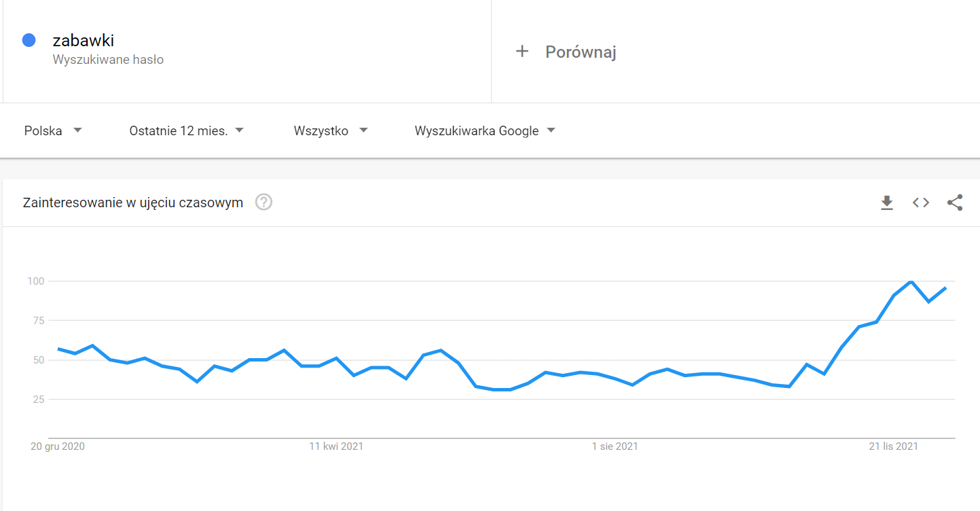Select the 11 kwi 2021 axis label
The height and width of the screenshot is (511, 980).
click(336, 446)
